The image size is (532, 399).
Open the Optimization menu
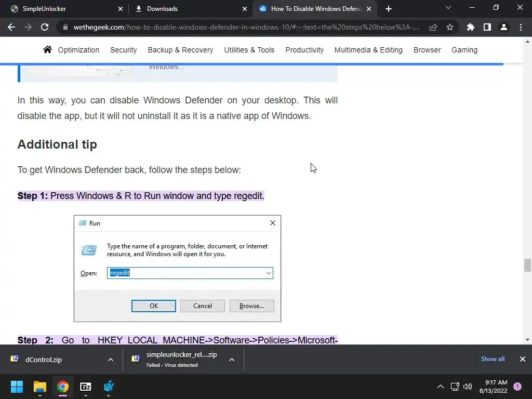click(x=78, y=50)
